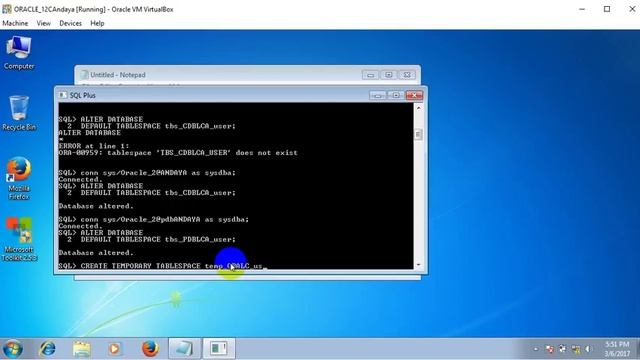Switch to SQL Plus taskbar button
Viewport: 640px width, 360px height.
click(219, 349)
